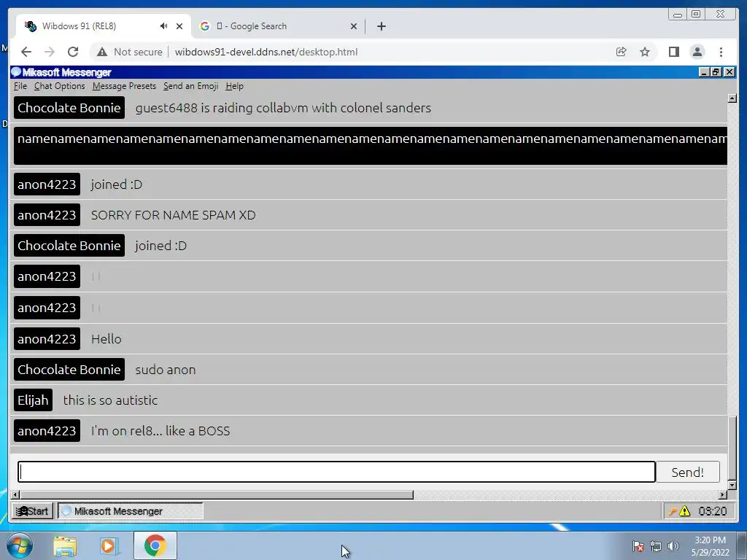Screen dimensions: 747x560
Task: Click the volume speaker tray icon
Action: pos(673,546)
